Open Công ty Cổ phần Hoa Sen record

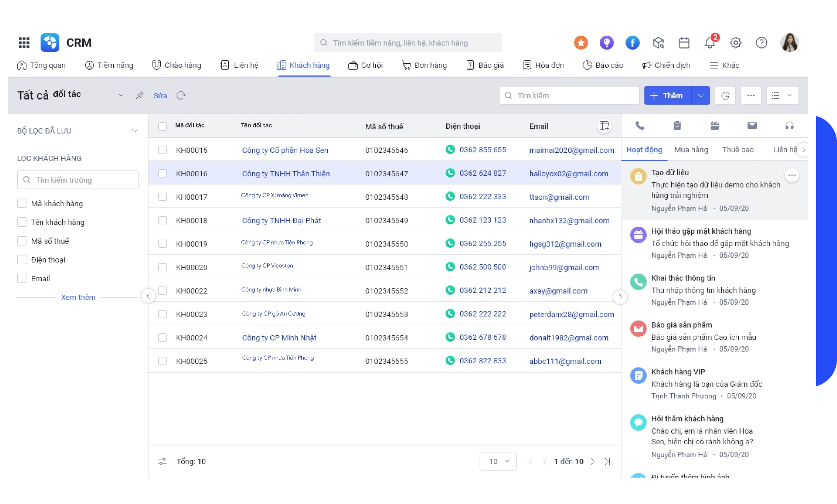tap(285, 150)
